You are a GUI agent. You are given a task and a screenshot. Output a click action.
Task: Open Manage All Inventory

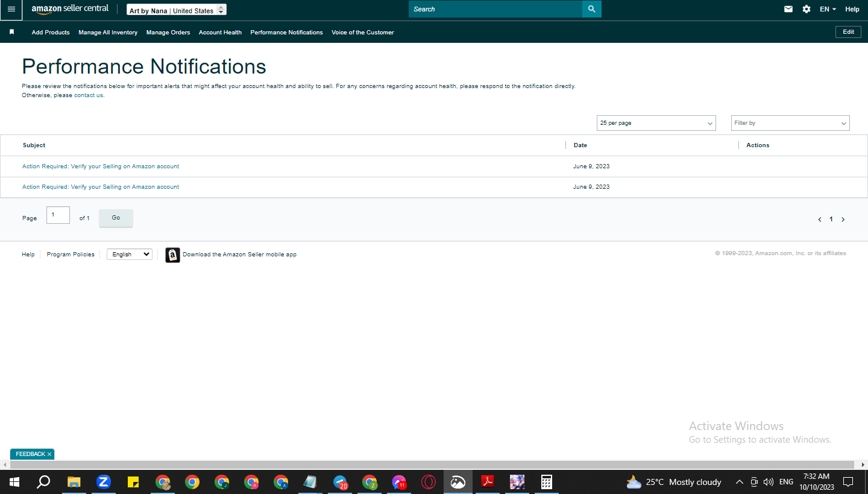[x=108, y=33]
